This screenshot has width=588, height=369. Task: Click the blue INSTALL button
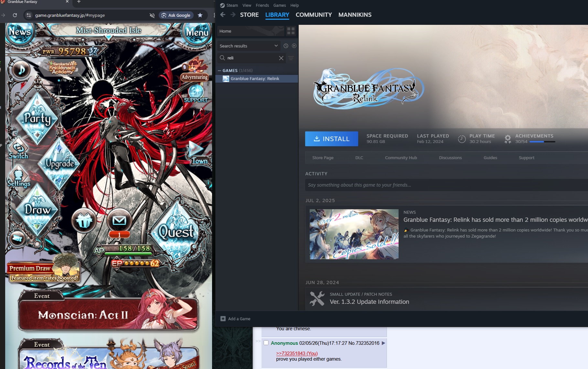[331, 139]
